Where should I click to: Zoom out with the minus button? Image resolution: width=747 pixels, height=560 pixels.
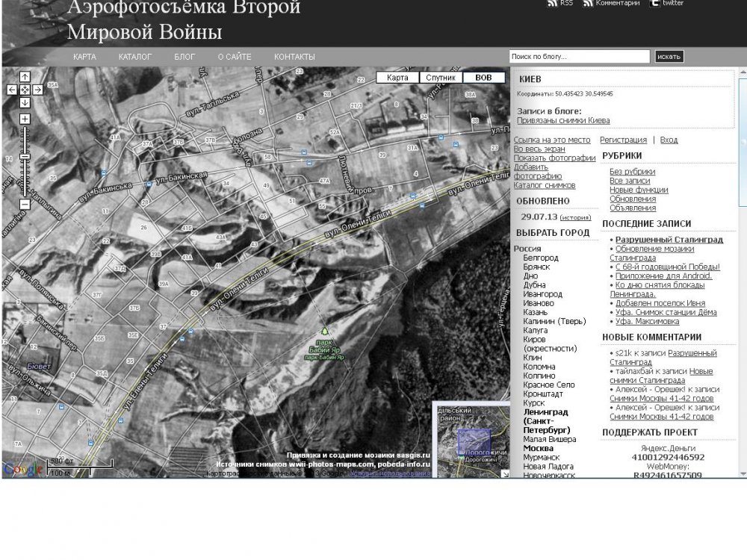(25, 205)
